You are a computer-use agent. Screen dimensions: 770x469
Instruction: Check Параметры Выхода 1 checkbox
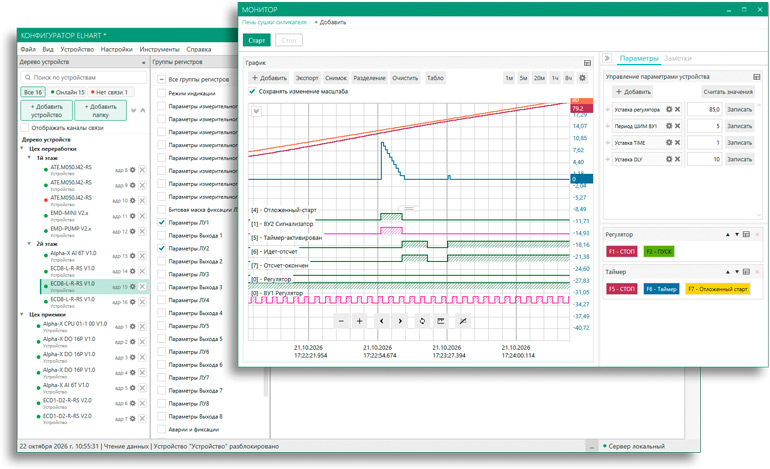click(x=161, y=236)
